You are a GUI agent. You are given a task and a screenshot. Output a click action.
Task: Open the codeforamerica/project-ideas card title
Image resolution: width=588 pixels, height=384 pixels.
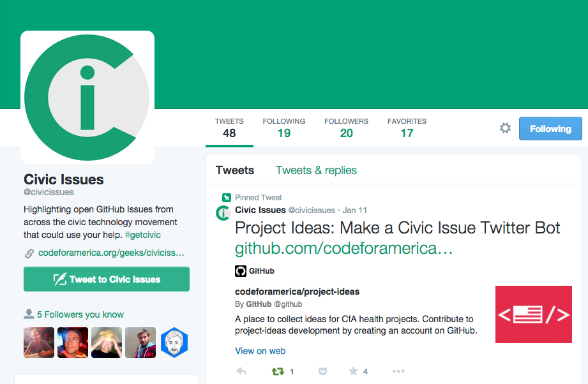click(297, 292)
